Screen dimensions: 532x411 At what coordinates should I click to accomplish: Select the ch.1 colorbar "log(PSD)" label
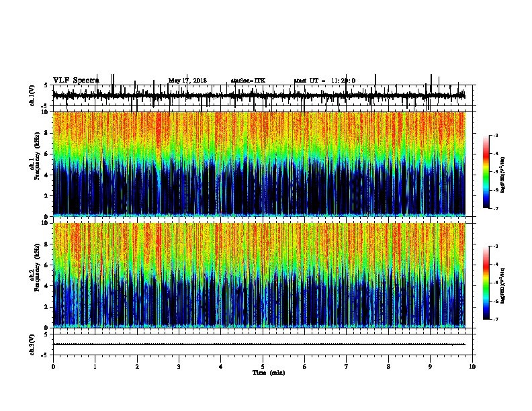coord(503,175)
